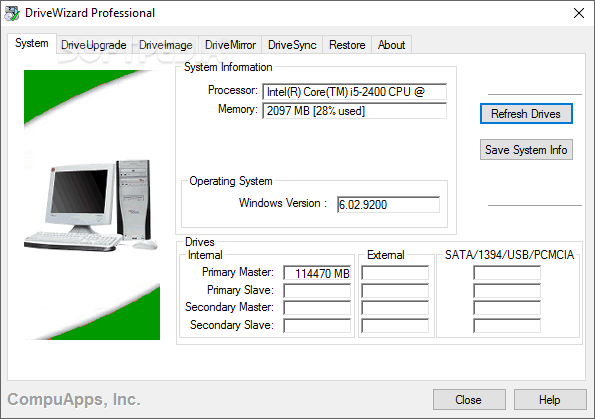The height and width of the screenshot is (419, 595).
Task: Open the DriveImage tab
Action: (x=165, y=45)
